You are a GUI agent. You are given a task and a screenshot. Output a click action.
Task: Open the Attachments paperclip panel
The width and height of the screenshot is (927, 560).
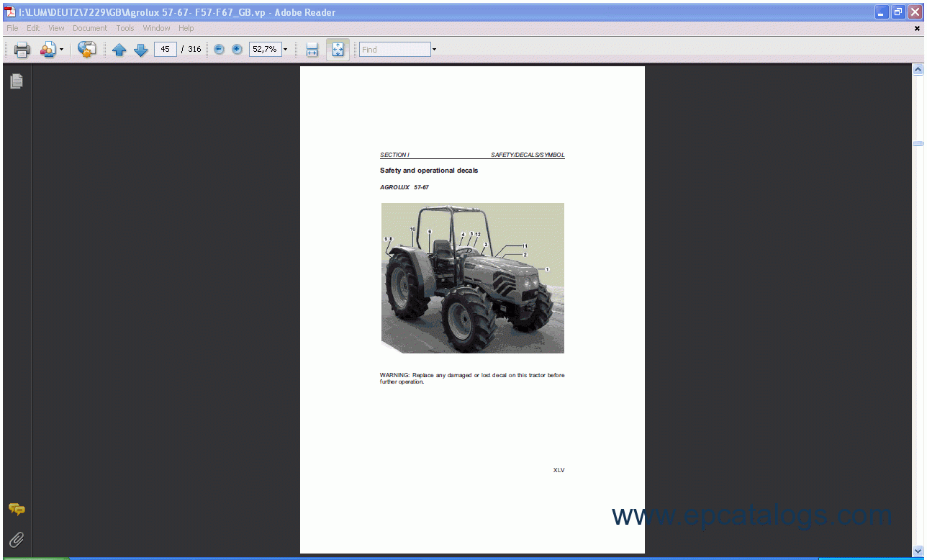click(17, 539)
